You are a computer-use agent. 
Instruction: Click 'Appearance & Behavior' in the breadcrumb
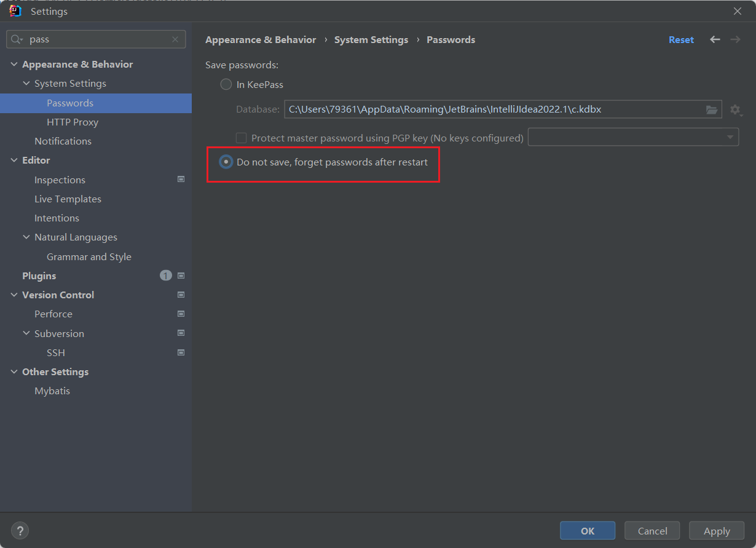point(261,39)
